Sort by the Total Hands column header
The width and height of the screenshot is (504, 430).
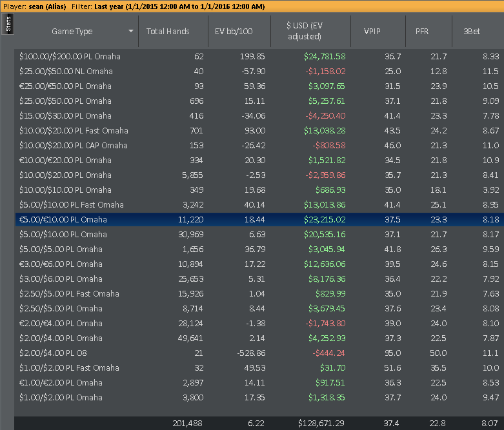click(168, 31)
